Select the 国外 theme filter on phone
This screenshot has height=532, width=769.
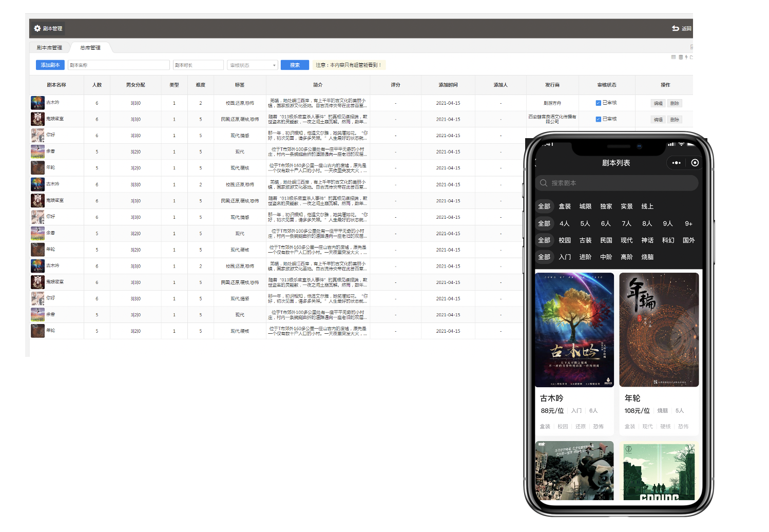coord(688,240)
